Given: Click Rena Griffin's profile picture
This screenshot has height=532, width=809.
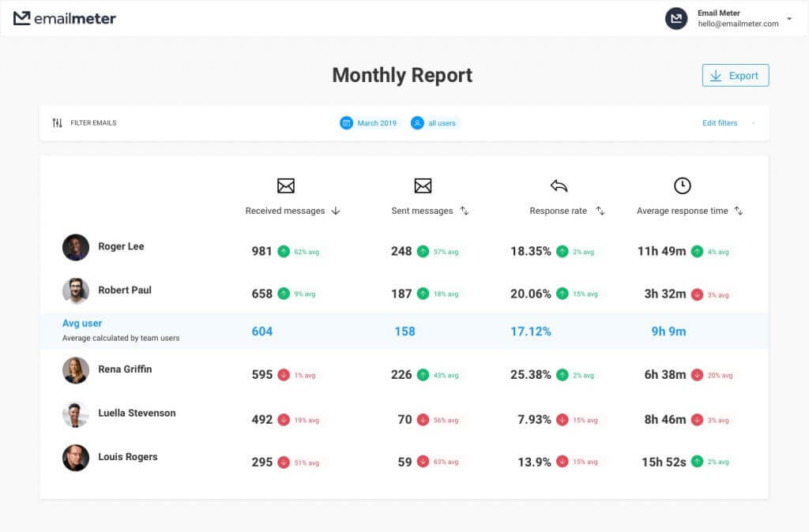Looking at the screenshot, I should [x=76, y=370].
